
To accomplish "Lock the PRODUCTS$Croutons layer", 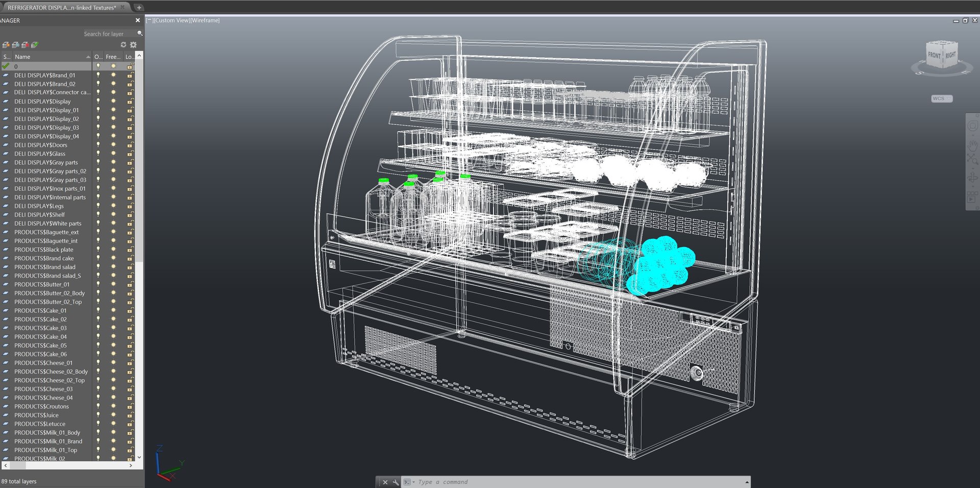I will [x=130, y=407].
